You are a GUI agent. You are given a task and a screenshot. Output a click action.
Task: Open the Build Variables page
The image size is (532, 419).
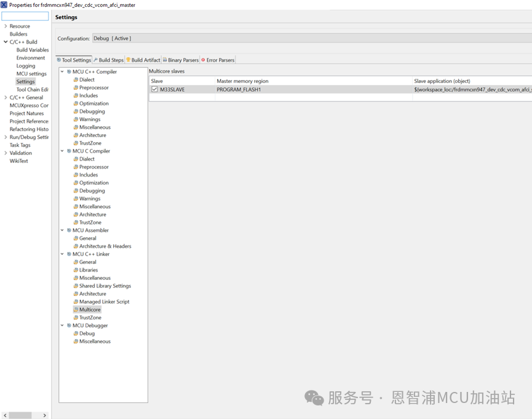(33, 50)
